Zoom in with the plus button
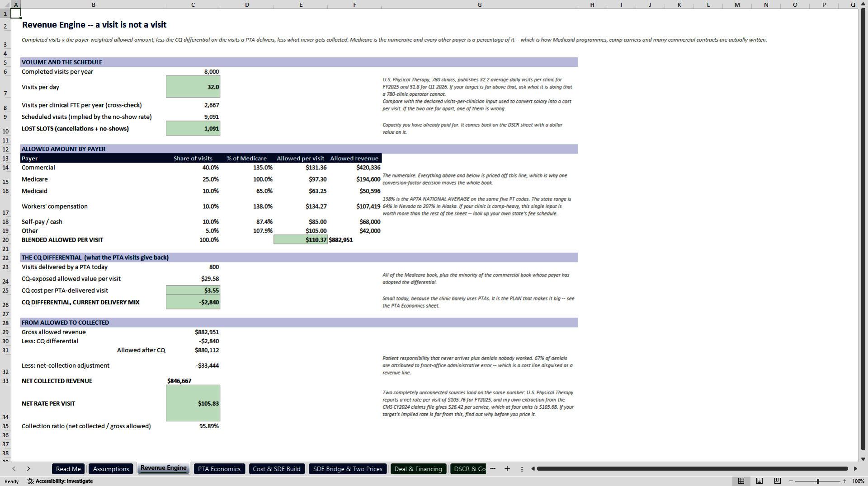 (844, 481)
